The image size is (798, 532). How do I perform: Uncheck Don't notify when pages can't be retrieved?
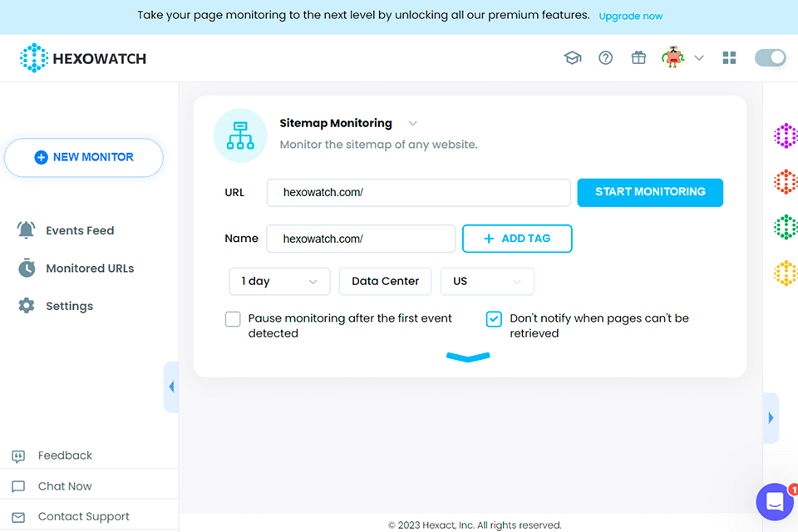click(x=494, y=319)
